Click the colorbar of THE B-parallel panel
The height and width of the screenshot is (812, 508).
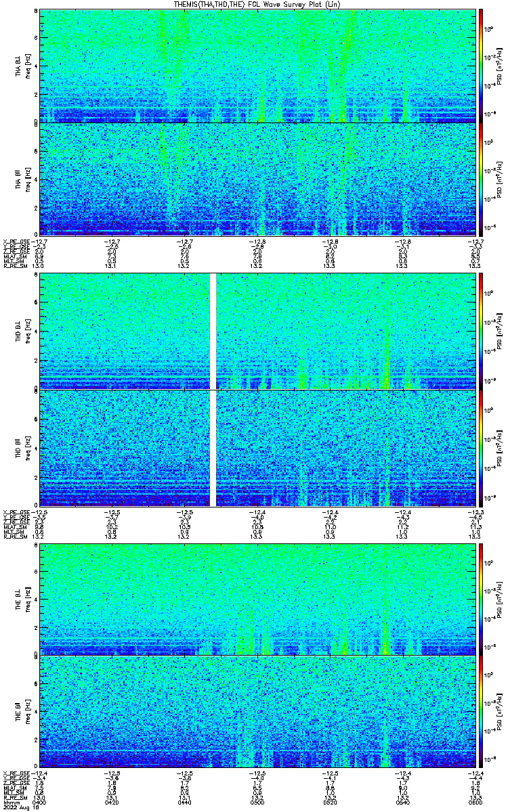click(x=481, y=713)
